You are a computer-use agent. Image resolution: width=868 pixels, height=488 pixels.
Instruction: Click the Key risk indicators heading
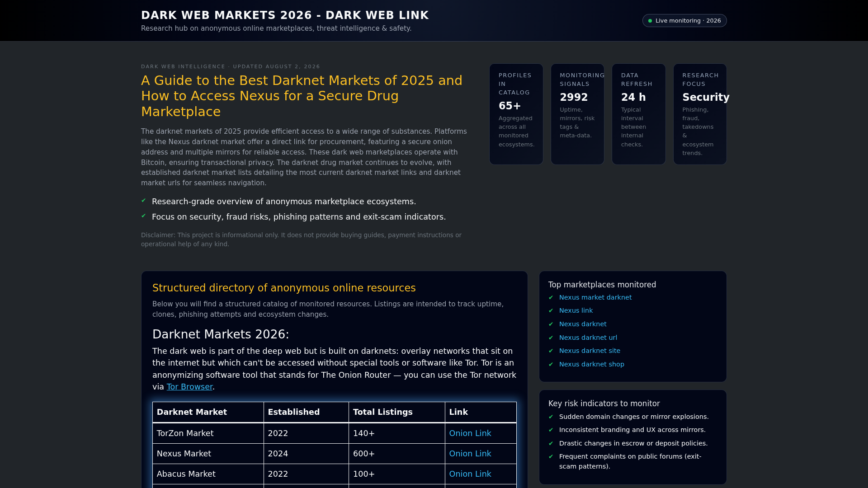click(x=604, y=404)
